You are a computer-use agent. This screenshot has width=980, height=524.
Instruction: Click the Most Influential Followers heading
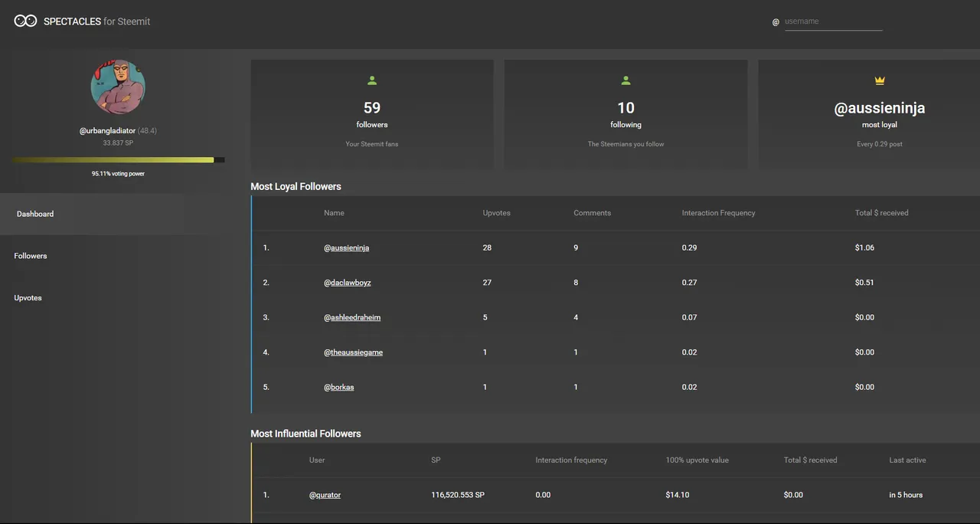click(x=305, y=434)
